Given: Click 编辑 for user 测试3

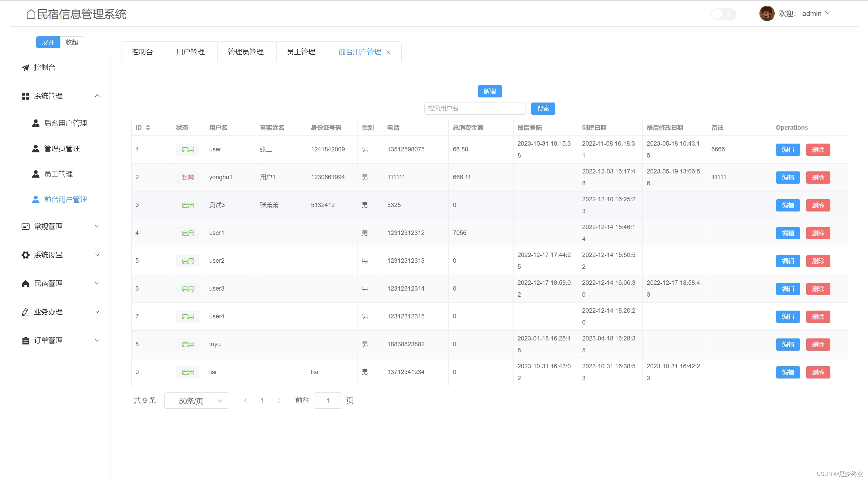Looking at the screenshot, I should coord(788,205).
